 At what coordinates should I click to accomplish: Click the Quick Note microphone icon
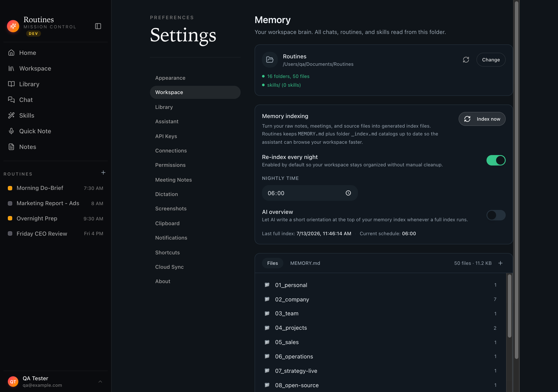[11, 131]
